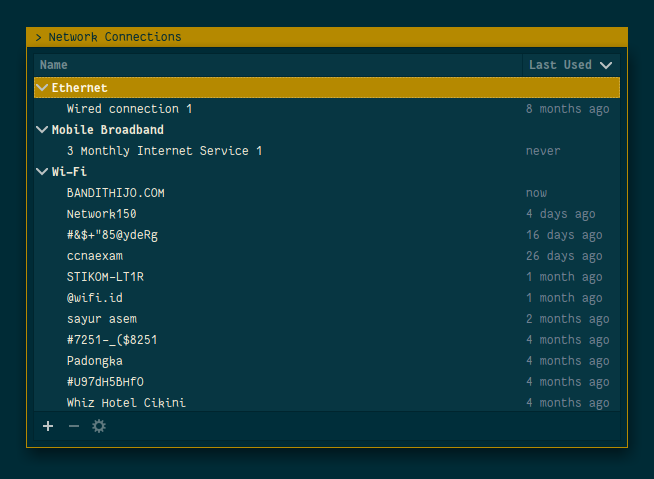Image resolution: width=654 pixels, height=479 pixels.
Task: Choose the ccnaexam Wi-Fi entry
Action: (x=95, y=256)
